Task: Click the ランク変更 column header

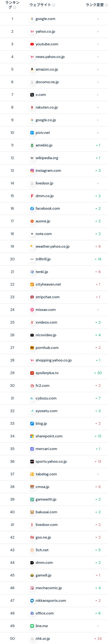Action: 95,5
